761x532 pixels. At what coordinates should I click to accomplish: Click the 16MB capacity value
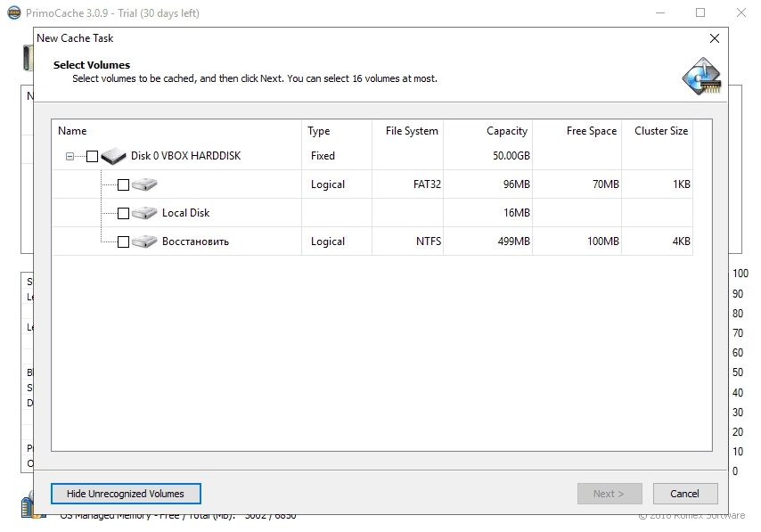click(x=517, y=213)
